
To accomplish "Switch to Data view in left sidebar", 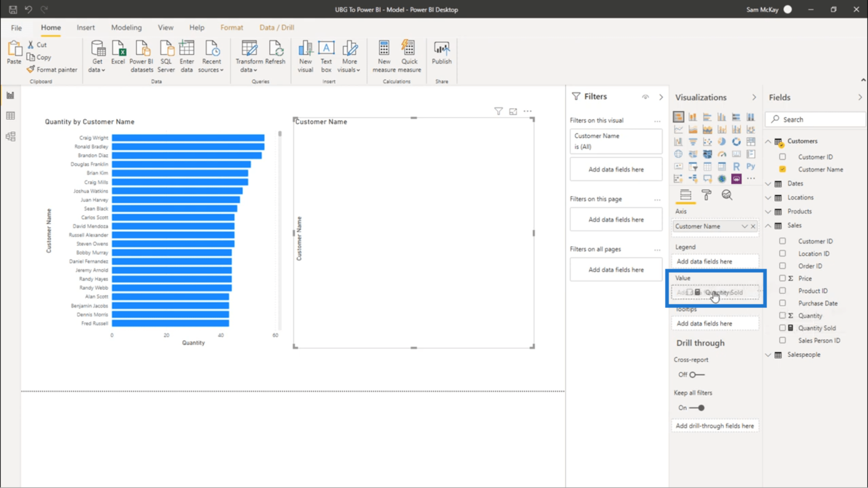I will [x=10, y=116].
